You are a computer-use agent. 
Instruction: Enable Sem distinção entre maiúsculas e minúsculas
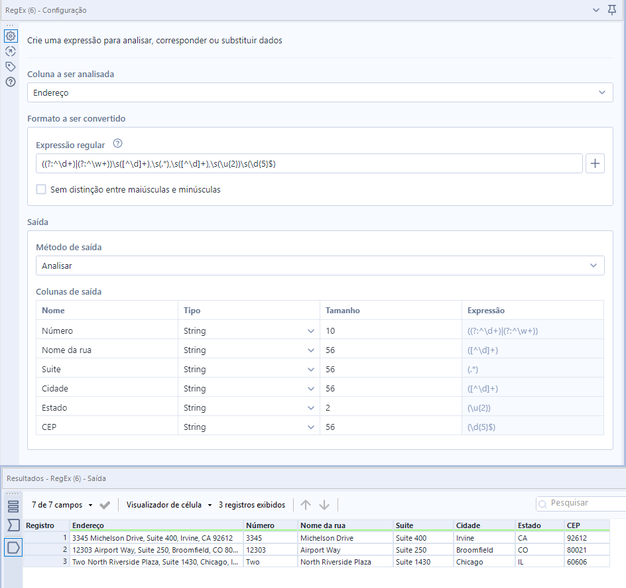pyautogui.click(x=41, y=189)
